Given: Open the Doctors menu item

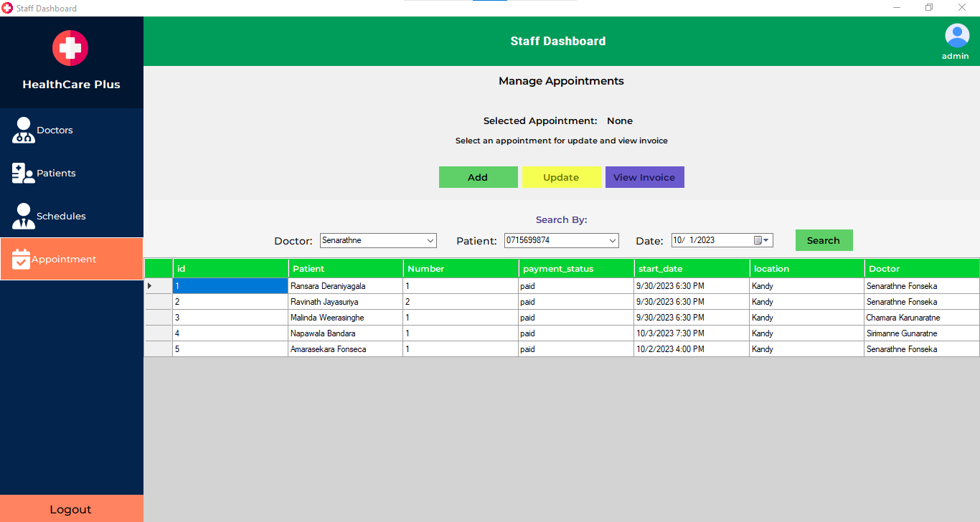Looking at the screenshot, I should pyautogui.click(x=72, y=130).
